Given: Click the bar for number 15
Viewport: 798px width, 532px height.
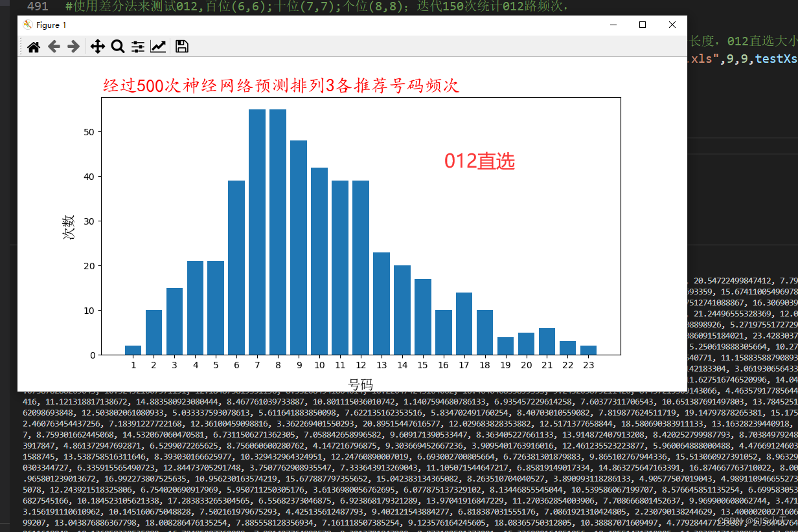Looking at the screenshot, I should pos(423,317).
